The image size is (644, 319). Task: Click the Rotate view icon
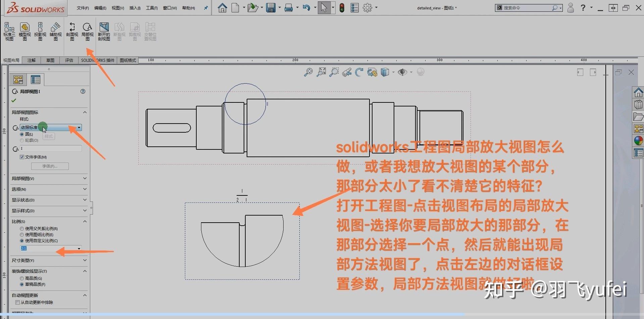pyautogui.click(x=359, y=72)
